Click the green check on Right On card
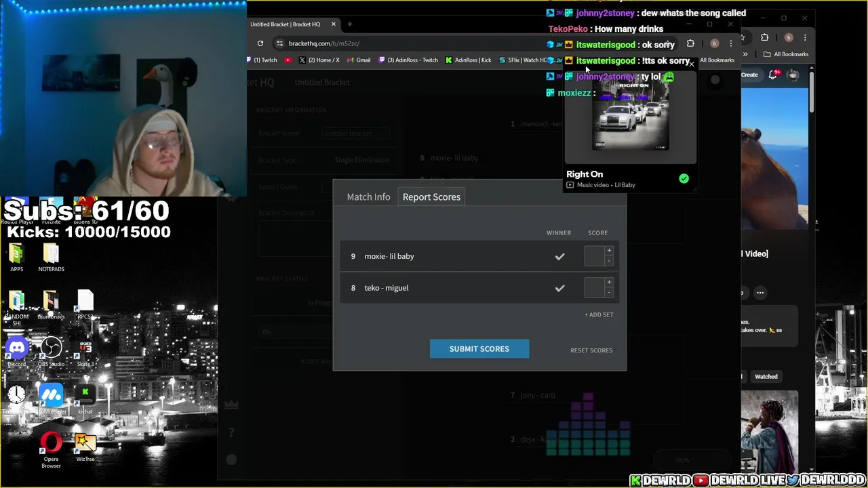Viewport: 868px width, 488px height. click(x=684, y=179)
